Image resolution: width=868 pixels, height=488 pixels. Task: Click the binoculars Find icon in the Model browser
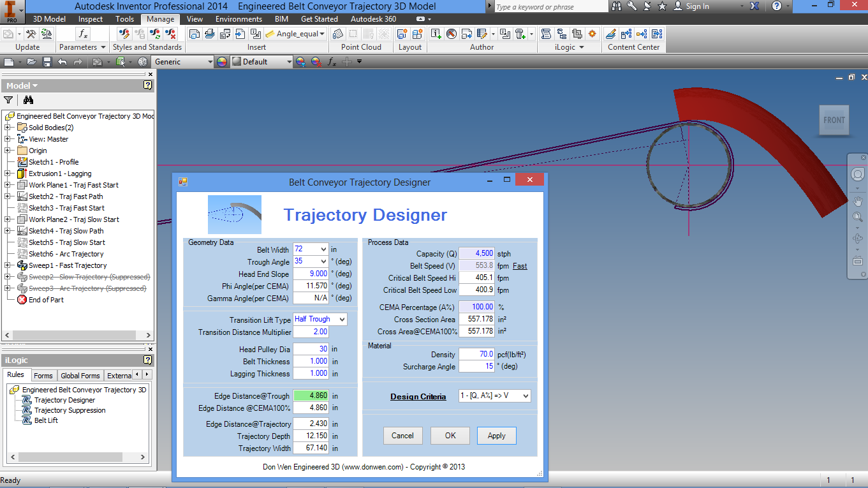pyautogui.click(x=28, y=100)
